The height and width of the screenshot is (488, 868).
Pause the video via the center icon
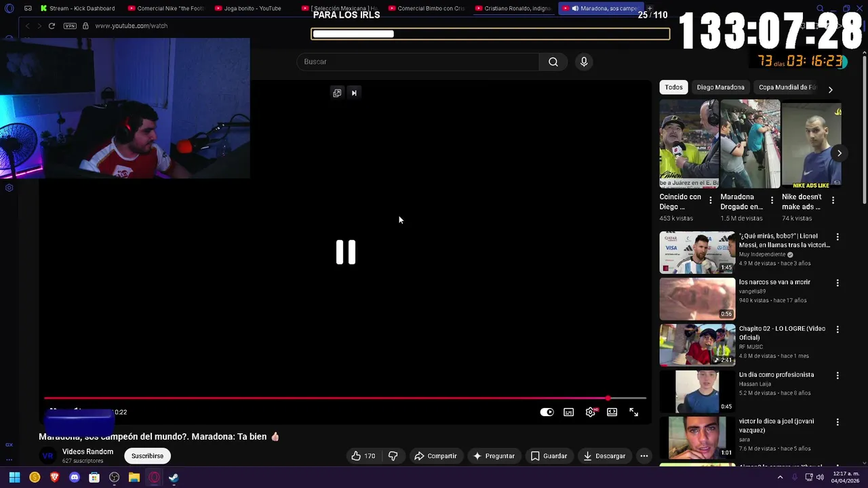pyautogui.click(x=346, y=252)
